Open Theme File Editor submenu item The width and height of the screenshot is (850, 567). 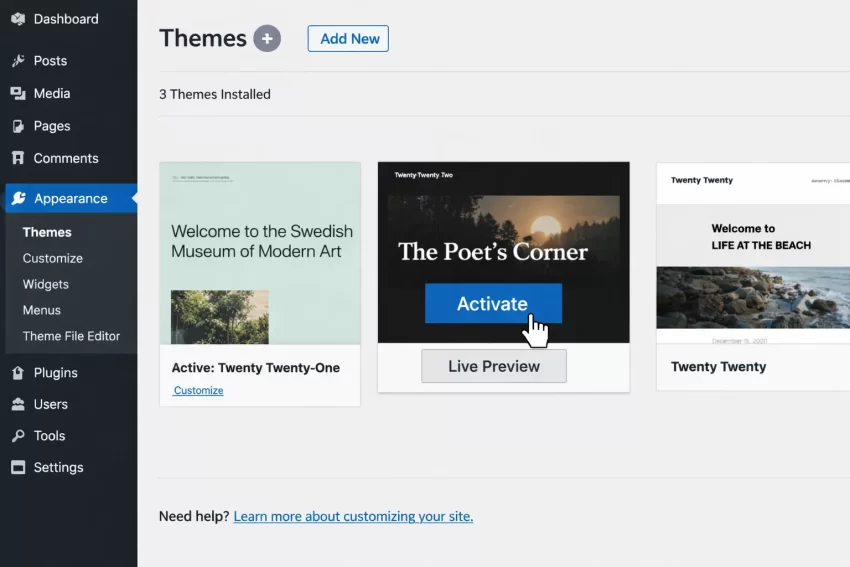pyautogui.click(x=71, y=336)
